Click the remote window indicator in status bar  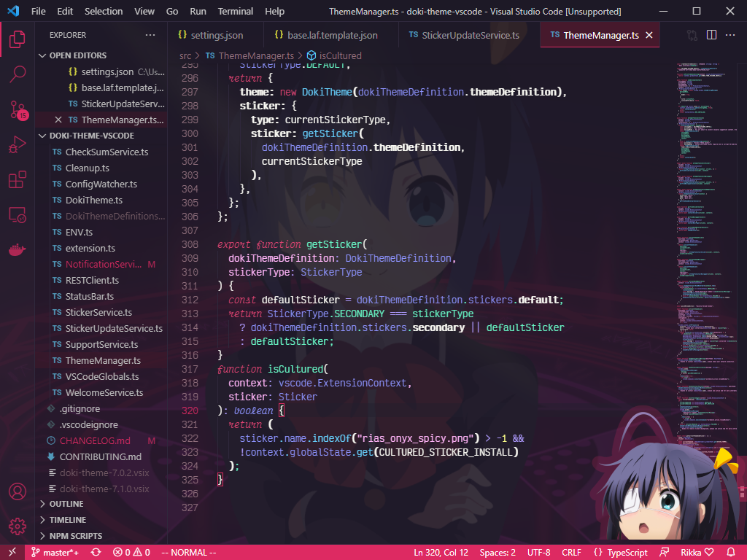pos(12,553)
